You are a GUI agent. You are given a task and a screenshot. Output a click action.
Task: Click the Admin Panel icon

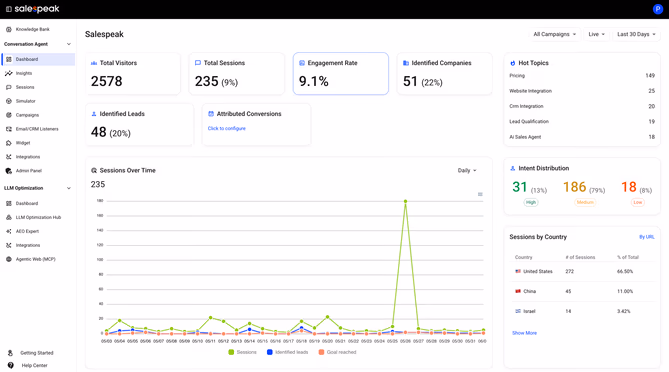pyautogui.click(x=9, y=171)
